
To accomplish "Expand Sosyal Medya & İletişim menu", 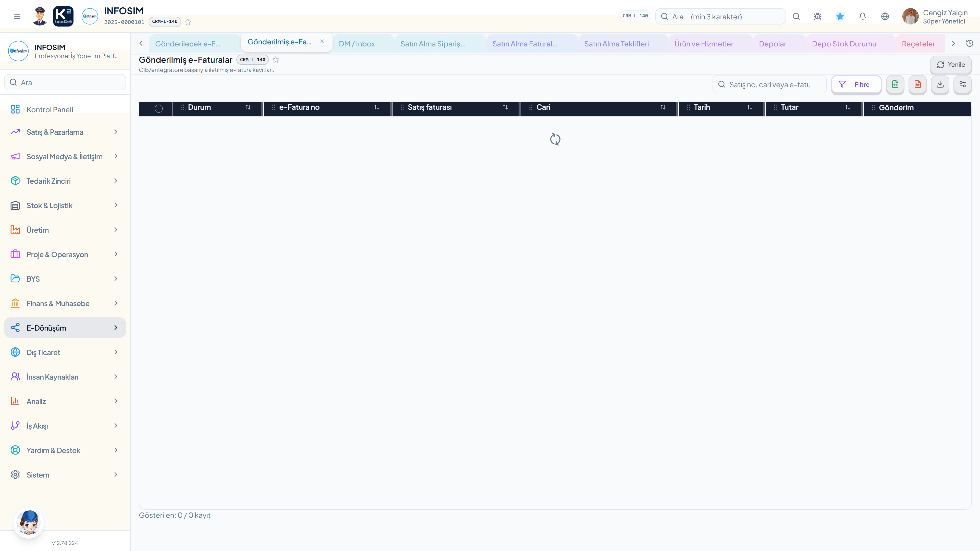I will point(65,156).
